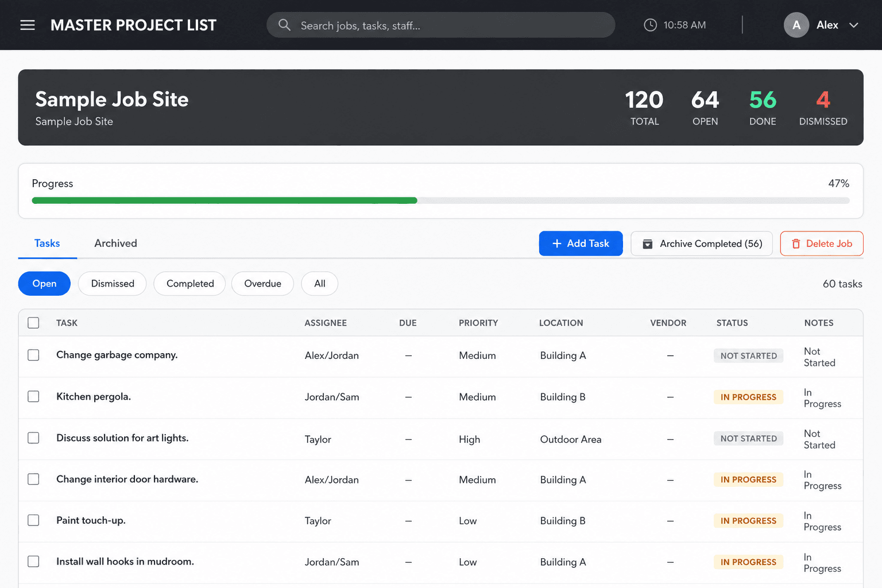Click the TASK column header
Viewport: 882px width, 588px height.
[x=67, y=323]
